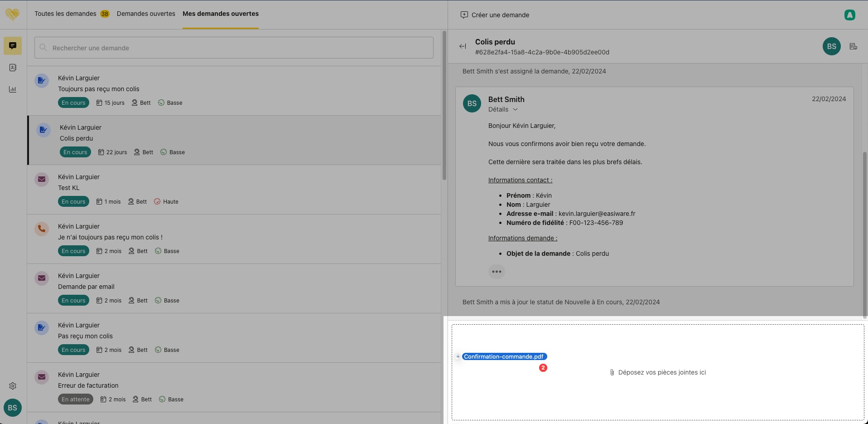The height and width of the screenshot is (424, 868).
Task: Click Créer une demande button
Action: (495, 15)
